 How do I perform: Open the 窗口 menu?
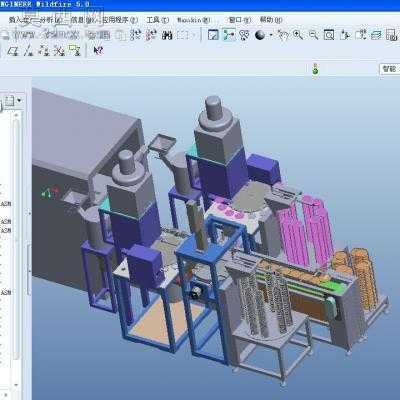coord(240,20)
